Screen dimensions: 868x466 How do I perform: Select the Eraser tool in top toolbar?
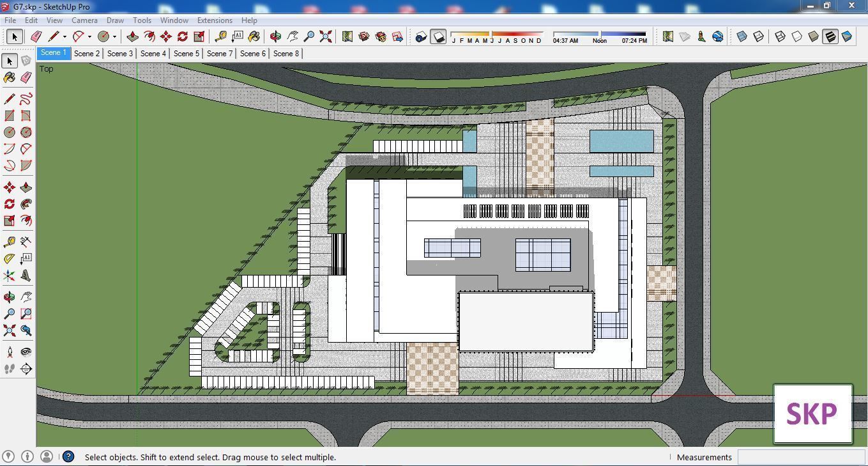36,36
